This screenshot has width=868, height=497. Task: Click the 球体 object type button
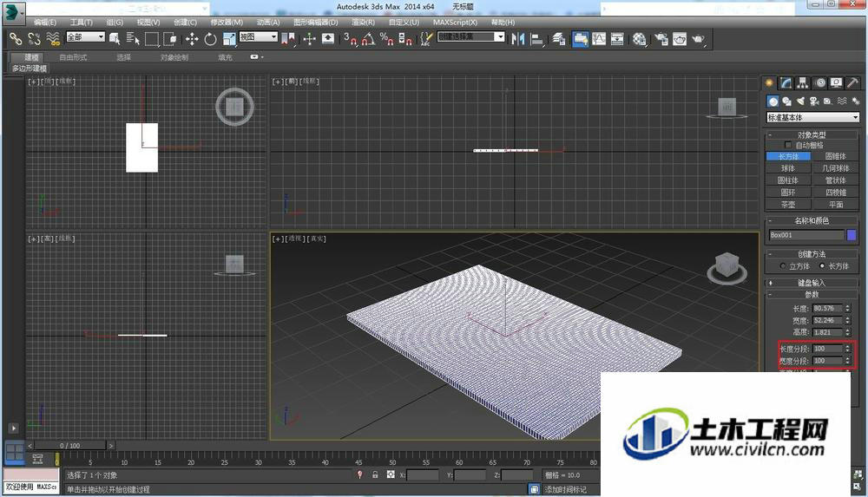tap(788, 168)
